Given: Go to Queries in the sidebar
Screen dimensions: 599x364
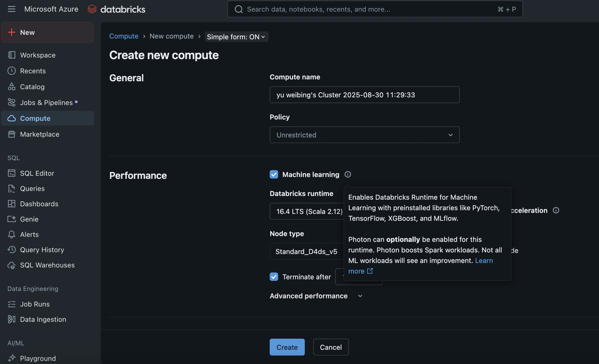Looking at the screenshot, I should coord(47,188).
